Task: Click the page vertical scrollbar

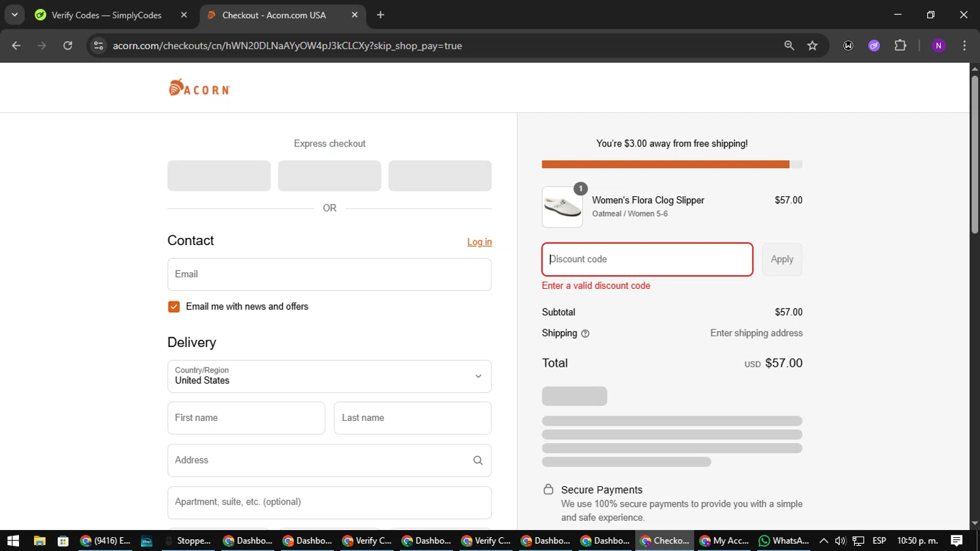Action: [975, 155]
